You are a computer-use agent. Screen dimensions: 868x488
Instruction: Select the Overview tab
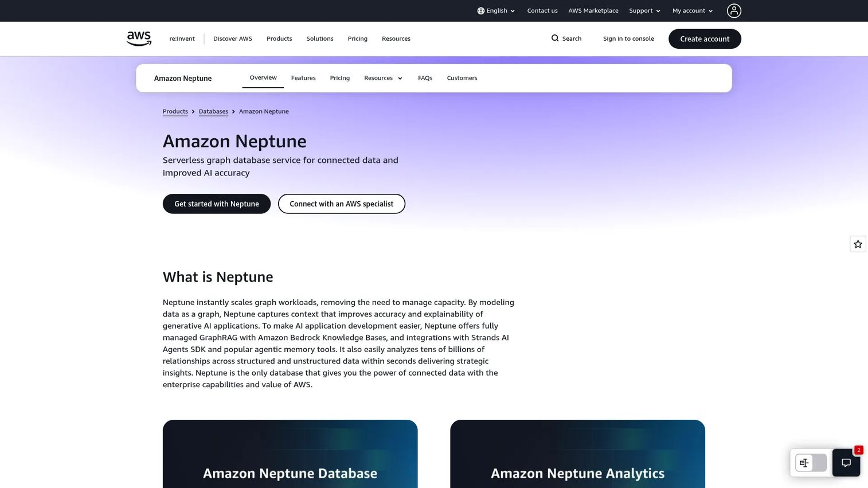point(263,78)
